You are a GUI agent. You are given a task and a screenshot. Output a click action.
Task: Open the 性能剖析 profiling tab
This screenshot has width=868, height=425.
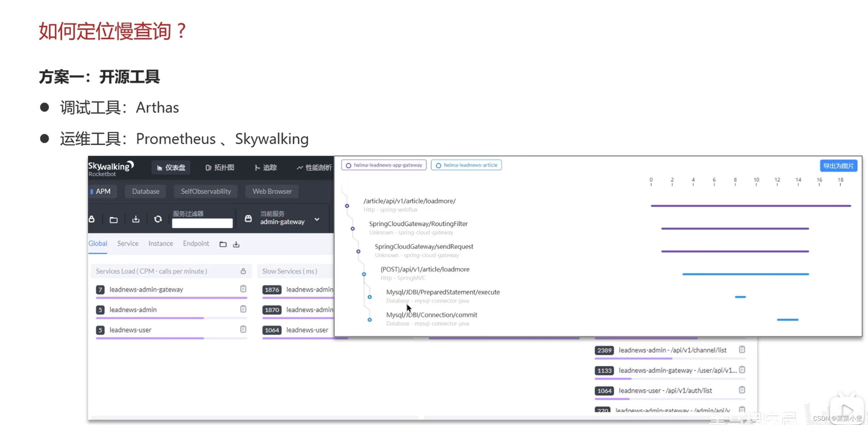(x=314, y=168)
